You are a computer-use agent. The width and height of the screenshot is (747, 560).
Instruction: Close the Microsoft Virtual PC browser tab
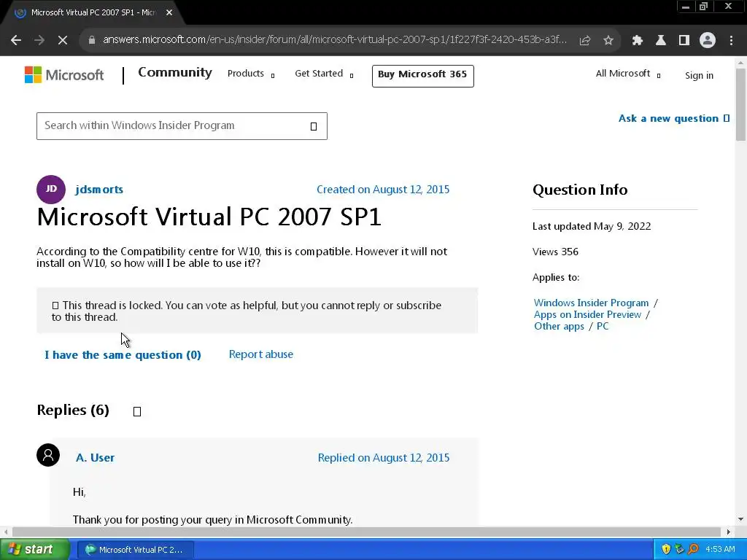[169, 12]
